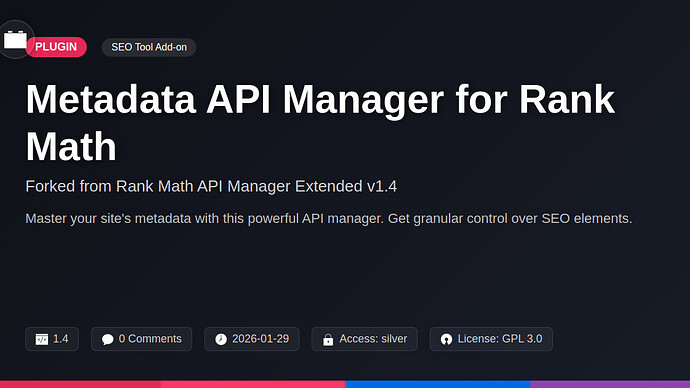Click the open source license icon

coord(446,339)
